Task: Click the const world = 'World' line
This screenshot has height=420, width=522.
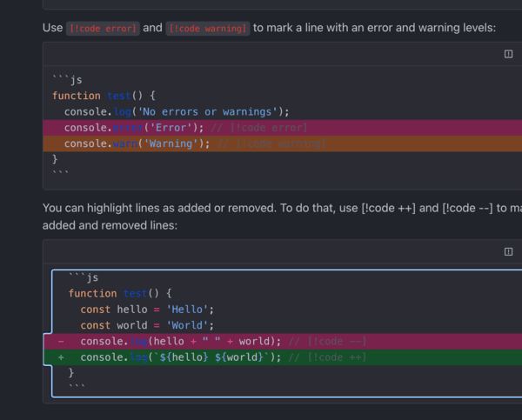Action: [147, 325]
